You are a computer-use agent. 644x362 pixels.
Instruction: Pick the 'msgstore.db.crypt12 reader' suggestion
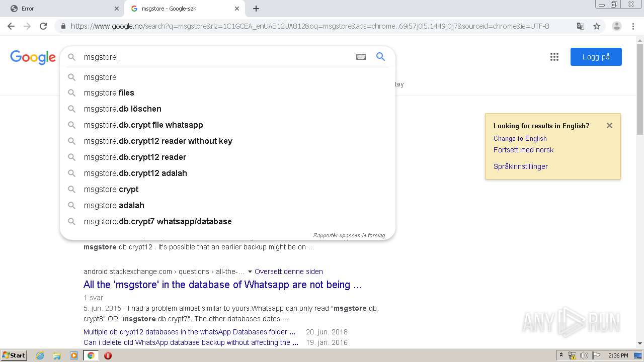[227, 157]
